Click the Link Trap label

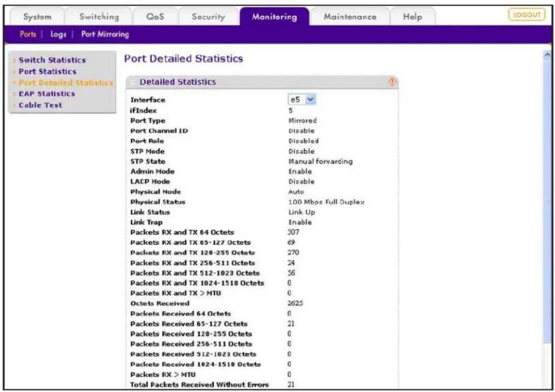(x=146, y=222)
